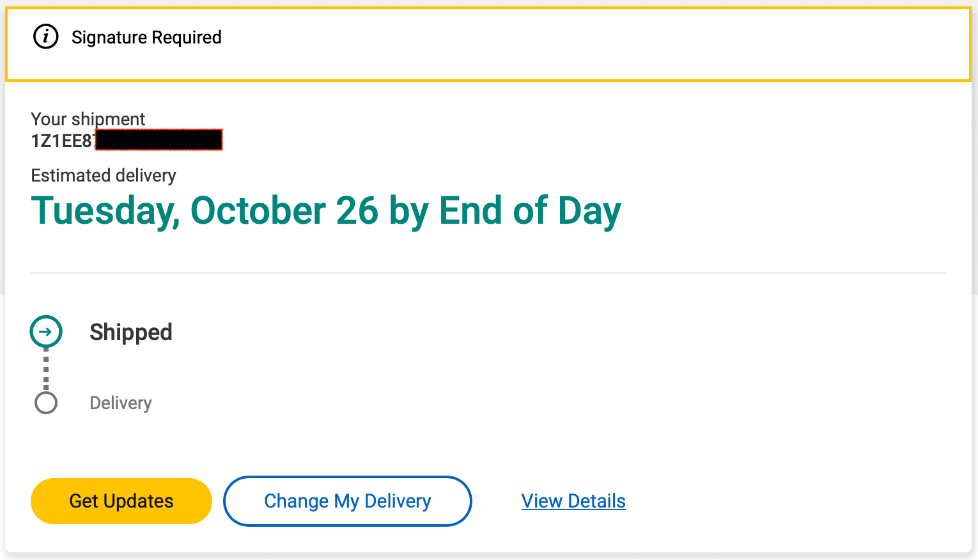Click empty area of yellow-bordered banner
Image resolution: width=978 pixels, height=560 pixels.
[575, 45]
